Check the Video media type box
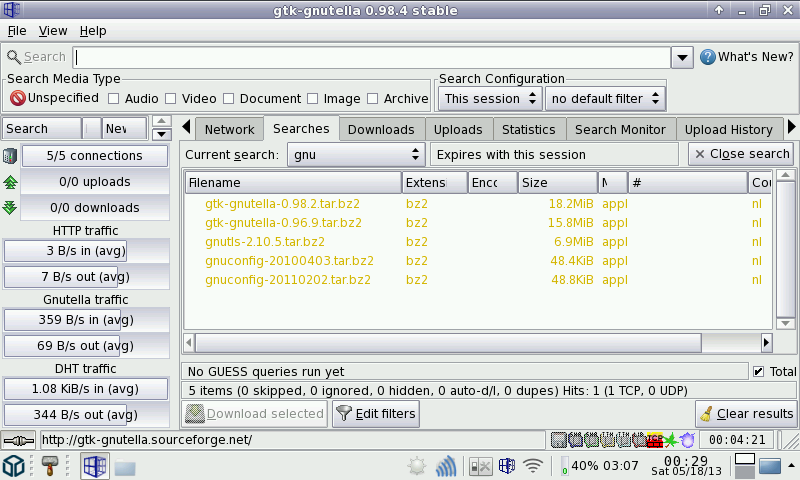The image size is (800, 480). coord(171,99)
